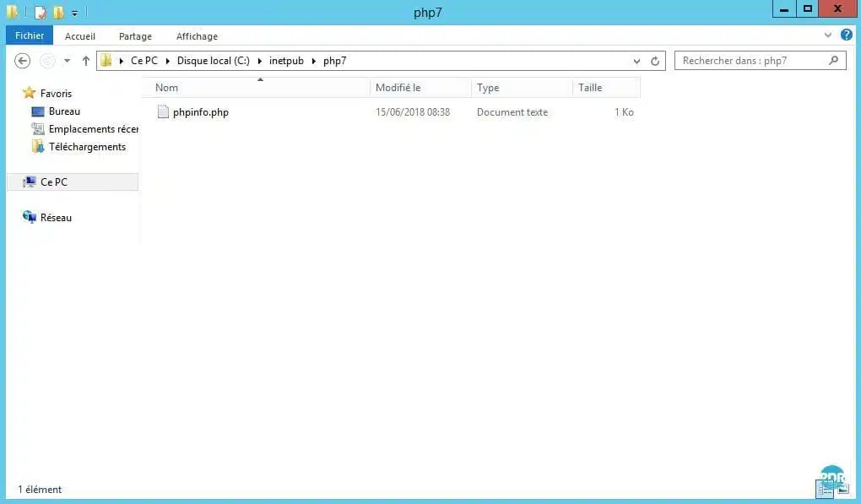The image size is (861, 504).
Task: Expand the ribbon with the chevron
Action: [x=827, y=35]
